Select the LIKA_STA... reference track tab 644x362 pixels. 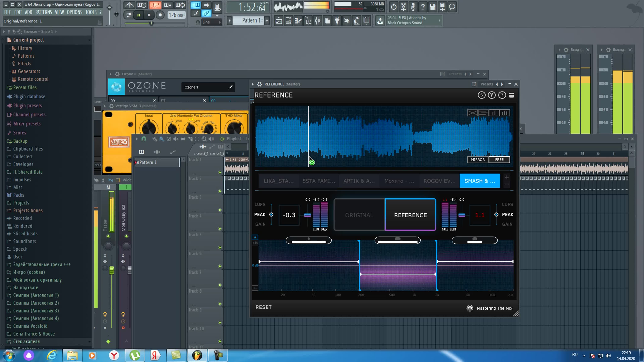point(278,181)
